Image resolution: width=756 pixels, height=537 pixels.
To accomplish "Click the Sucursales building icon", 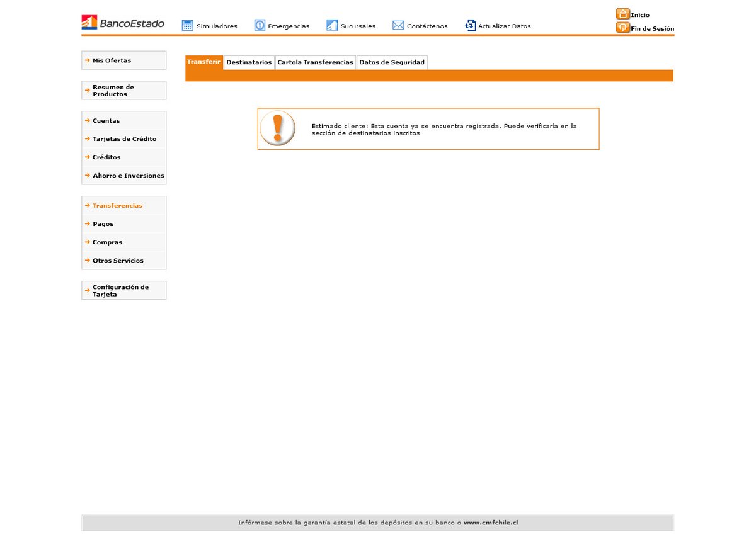I will [332, 25].
